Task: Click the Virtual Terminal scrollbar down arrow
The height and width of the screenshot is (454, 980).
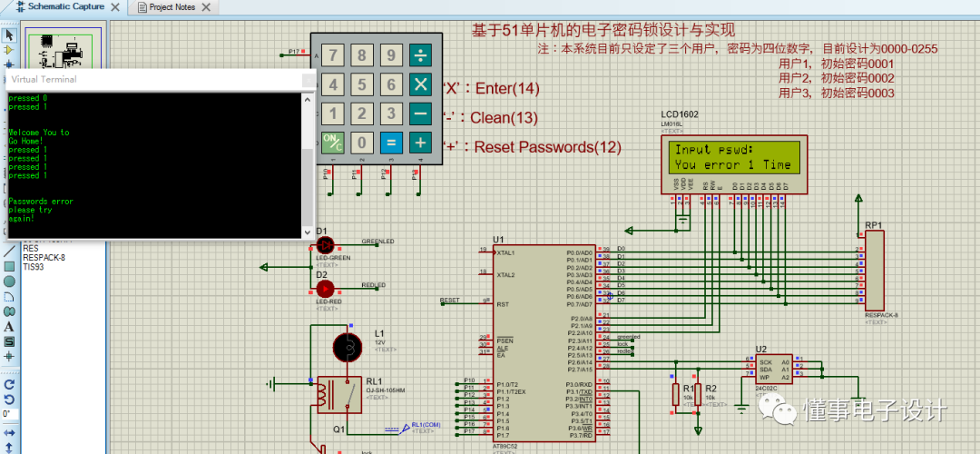Action: tap(308, 232)
